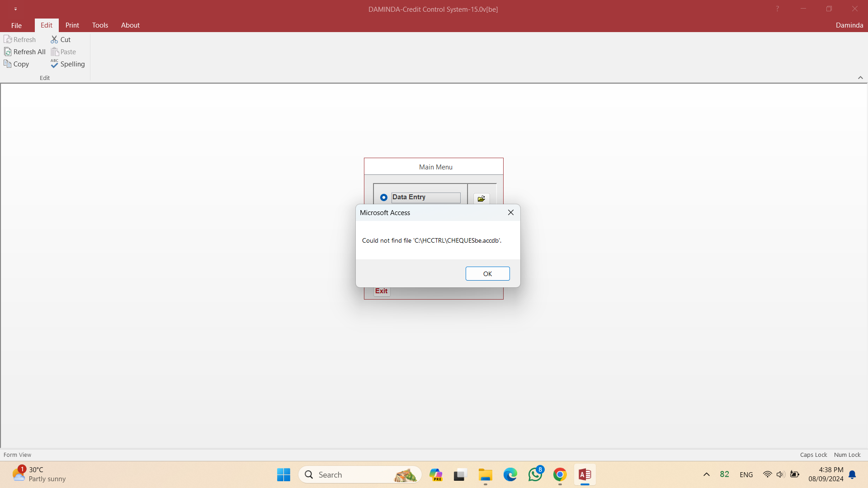Viewport: 868px width, 488px height.
Task: Click the Copy icon in ribbon
Action: coord(8,64)
